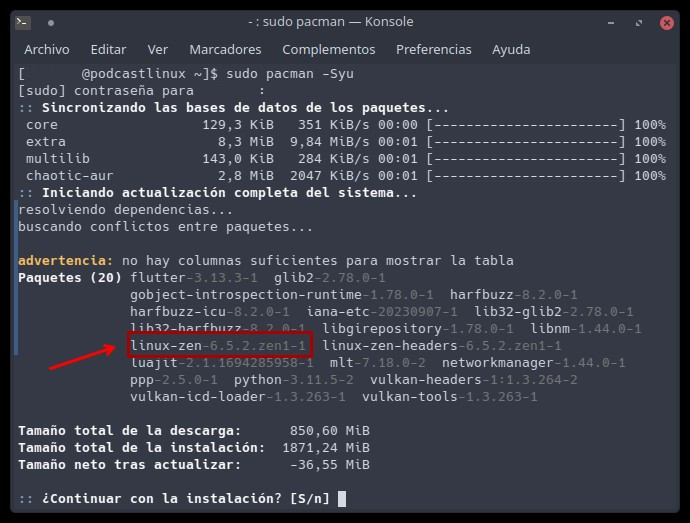Click the 'mlt-7.18.0-2' package
690x523 pixels.
click(378, 363)
